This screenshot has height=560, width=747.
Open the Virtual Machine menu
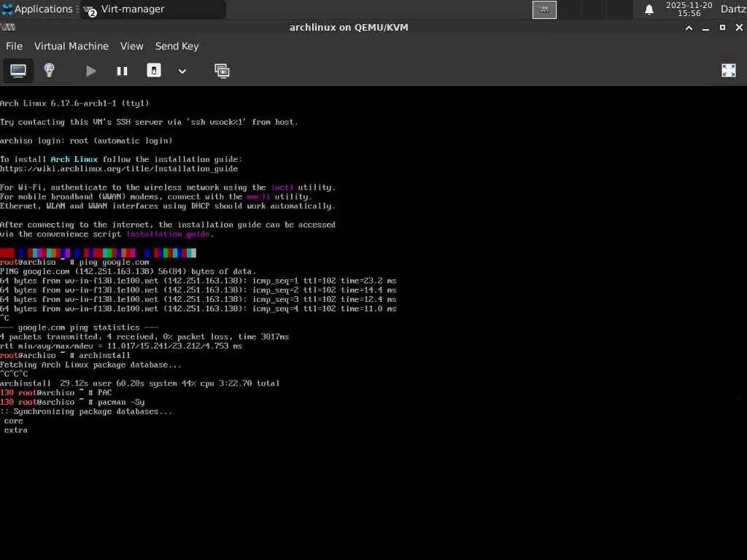pyautogui.click(x=71, y=46)
